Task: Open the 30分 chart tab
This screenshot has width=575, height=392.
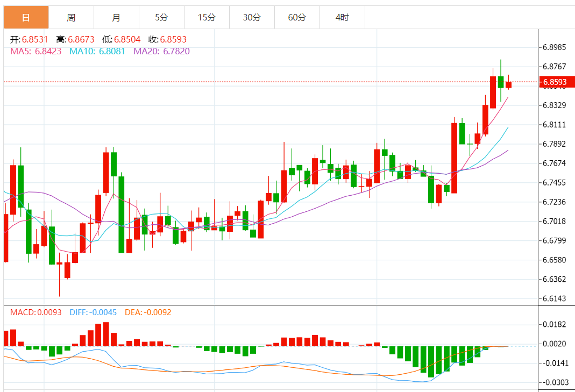Action: [x=252, y=17]
